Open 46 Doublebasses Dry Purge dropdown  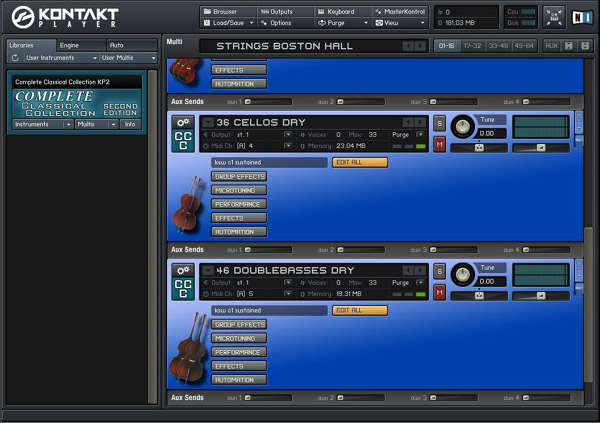(420, 283)
